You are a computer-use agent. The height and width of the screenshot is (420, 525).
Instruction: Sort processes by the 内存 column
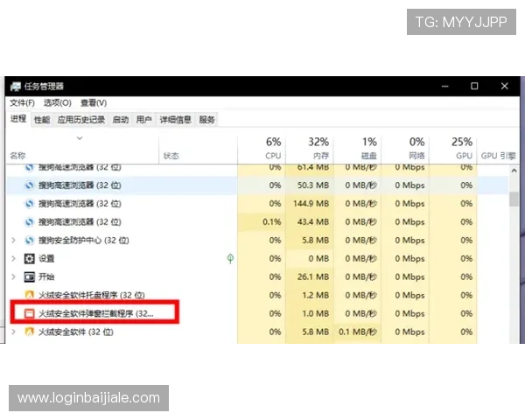pyautogui.click(x=310, y=149)
